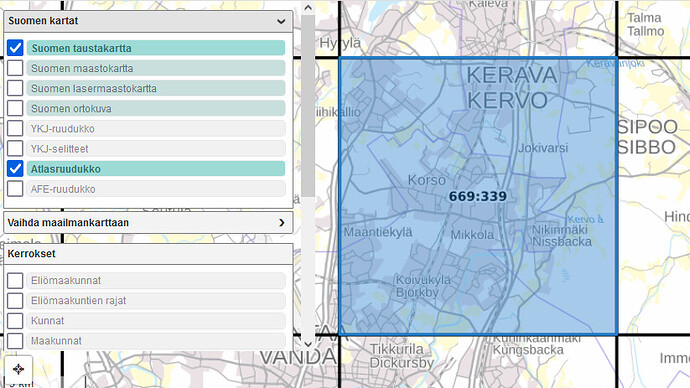Disable the Atlasruudukko checkbox

click(15, 168)
